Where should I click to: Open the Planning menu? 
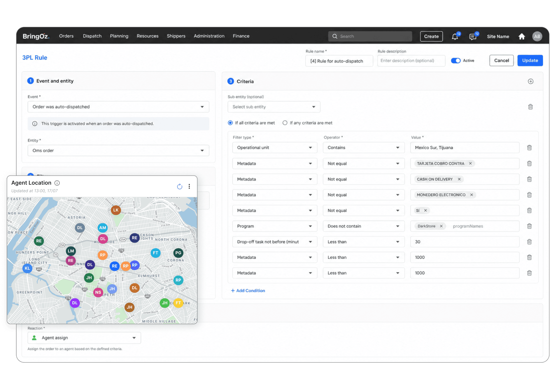point(119,36)
